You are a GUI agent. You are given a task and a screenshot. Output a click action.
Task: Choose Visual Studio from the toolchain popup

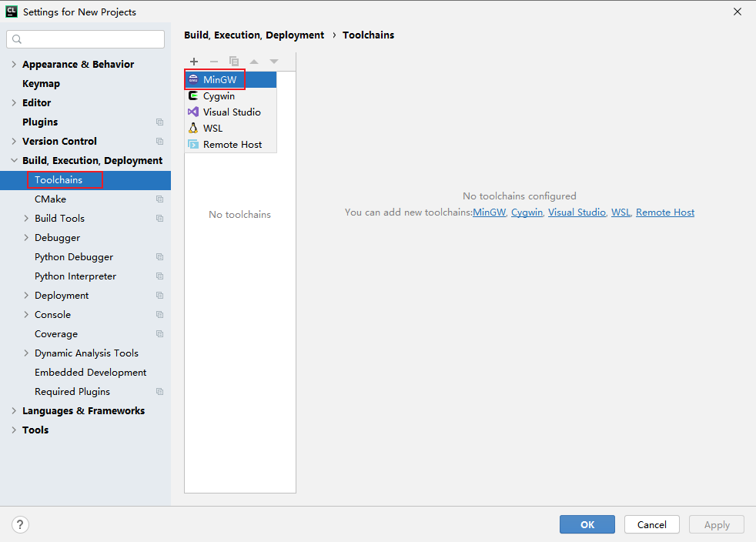pyautogui.click(x=232, y=112)
